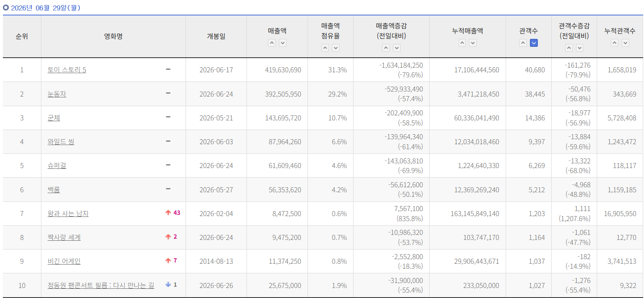The height and width of the screenshot is (298, 644).
Task: Sort 관객수 column ascending arrow
Action: pyautogui.click(x=523, y=43)
